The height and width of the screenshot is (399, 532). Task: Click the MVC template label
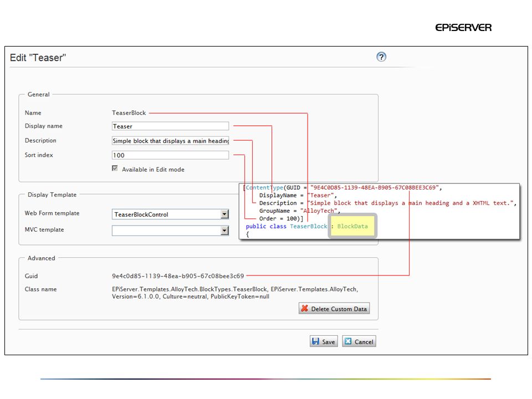click(x=44, y=229)
